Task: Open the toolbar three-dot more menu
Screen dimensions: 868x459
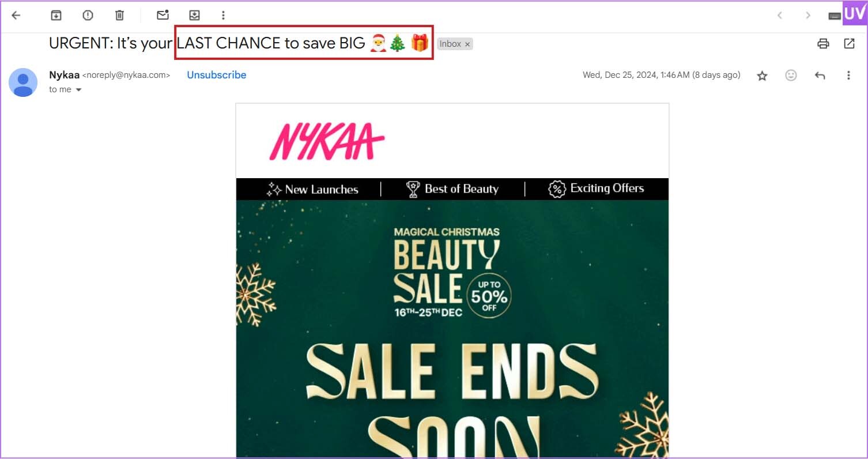Action: [224, 16]
